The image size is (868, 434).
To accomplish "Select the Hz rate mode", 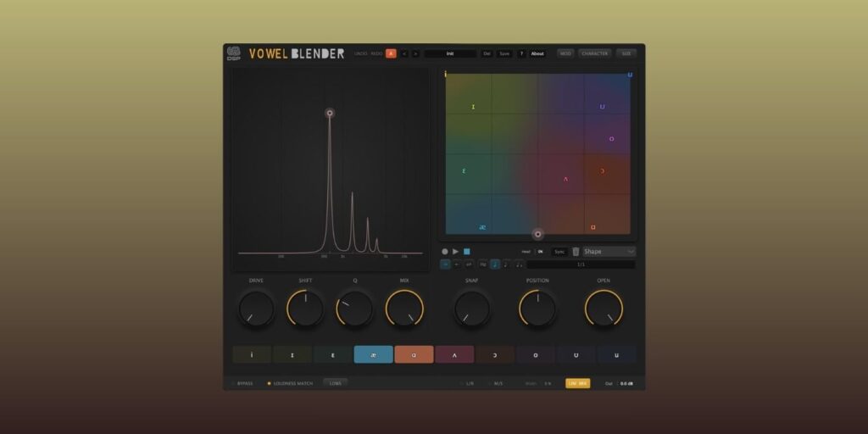I will pyautogui.click(x=482, y=264).
